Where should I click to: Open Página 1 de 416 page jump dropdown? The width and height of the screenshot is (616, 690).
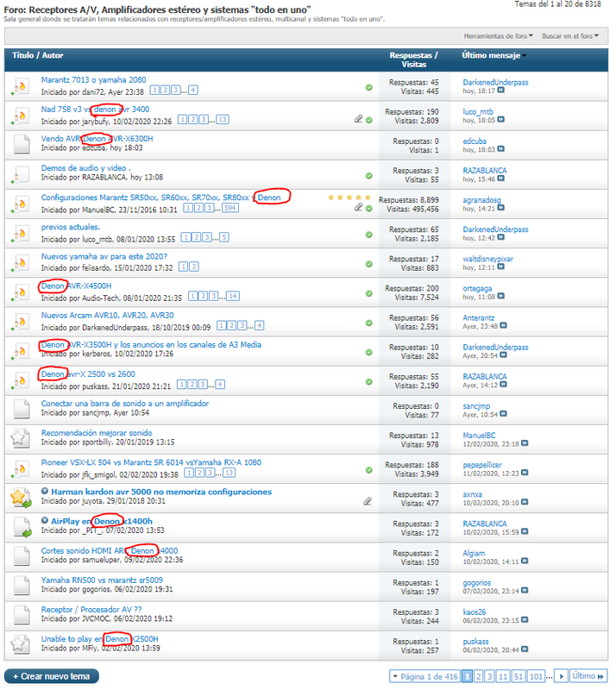[x=424, y=677]
